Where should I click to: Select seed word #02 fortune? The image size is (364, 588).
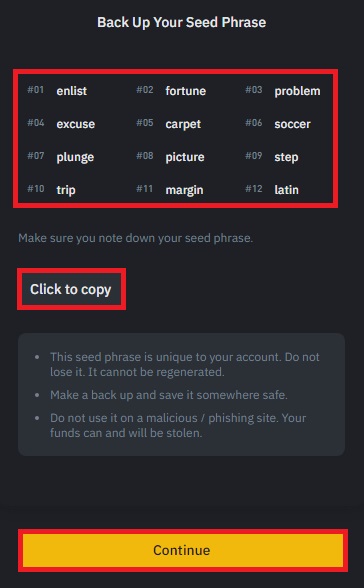click(x=186, y=91)
